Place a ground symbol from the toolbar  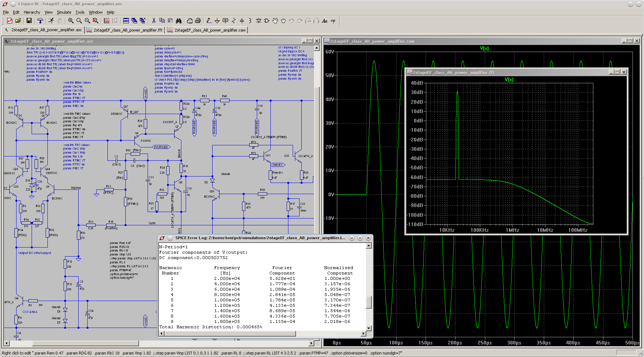pos(217,21)
